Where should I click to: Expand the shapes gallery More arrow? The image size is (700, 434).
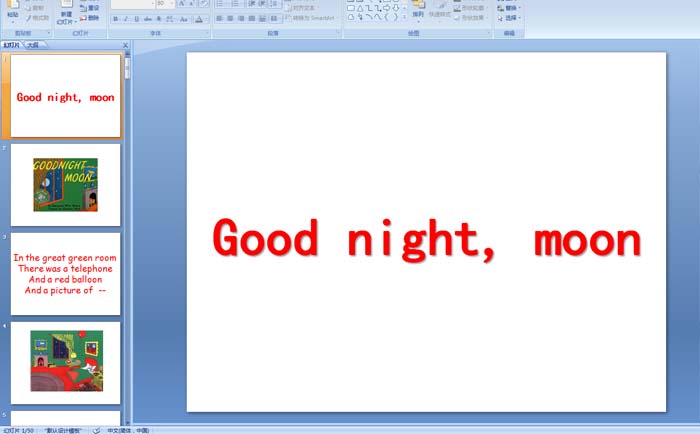404,17
